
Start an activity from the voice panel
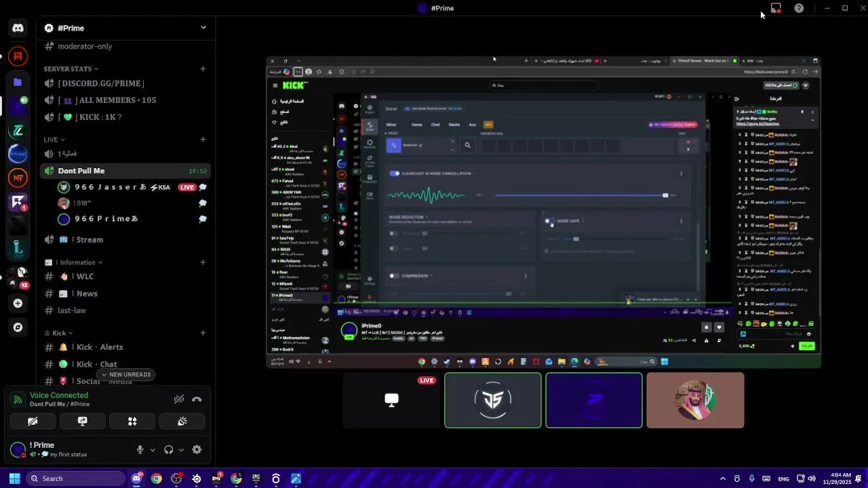[132, 422]
